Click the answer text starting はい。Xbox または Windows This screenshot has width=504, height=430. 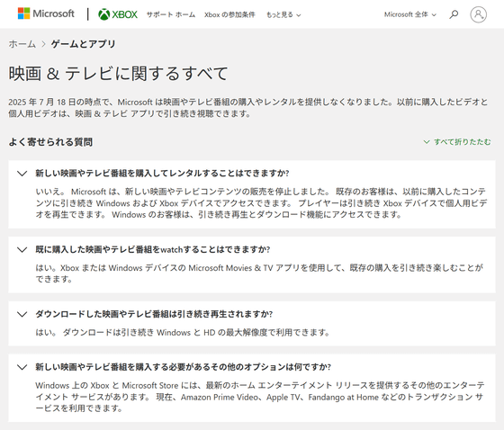259,273
